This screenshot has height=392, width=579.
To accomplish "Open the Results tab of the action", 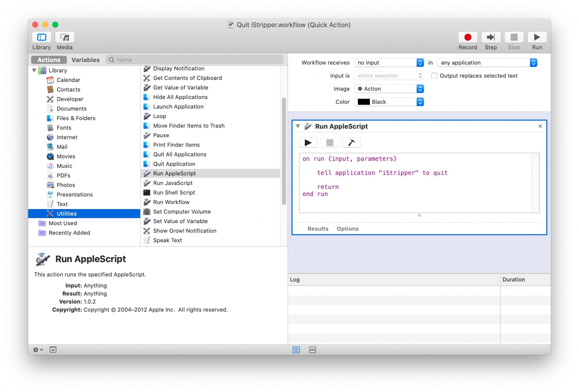I will (x=318, y=229).
